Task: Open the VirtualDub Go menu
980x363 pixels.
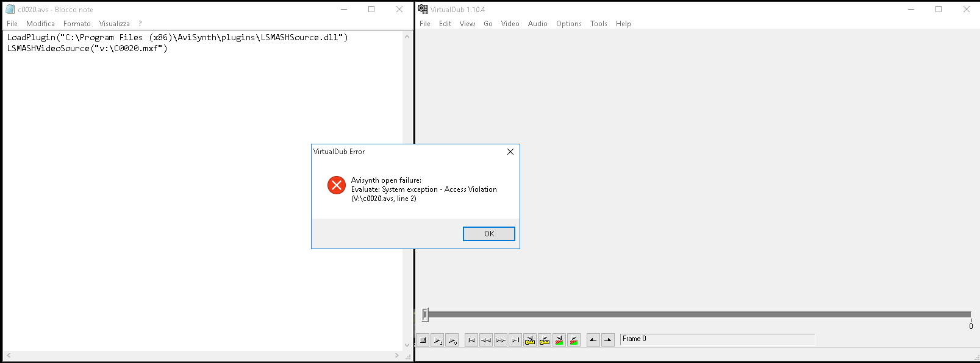Action: pyautogui.click(x=488, y=24)
